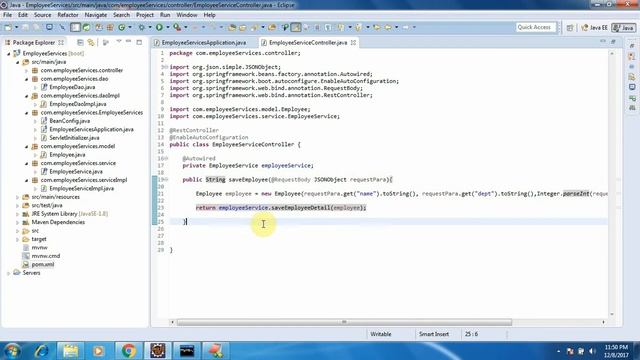Click Collapse All in Package Explorer
Screen dimensions: 640x360
click(x=80, y=42)
